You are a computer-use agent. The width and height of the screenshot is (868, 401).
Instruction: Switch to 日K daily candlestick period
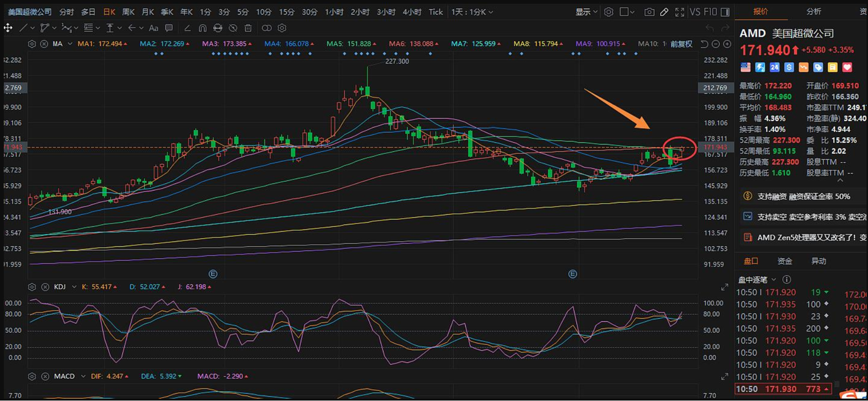click(109, 12)
